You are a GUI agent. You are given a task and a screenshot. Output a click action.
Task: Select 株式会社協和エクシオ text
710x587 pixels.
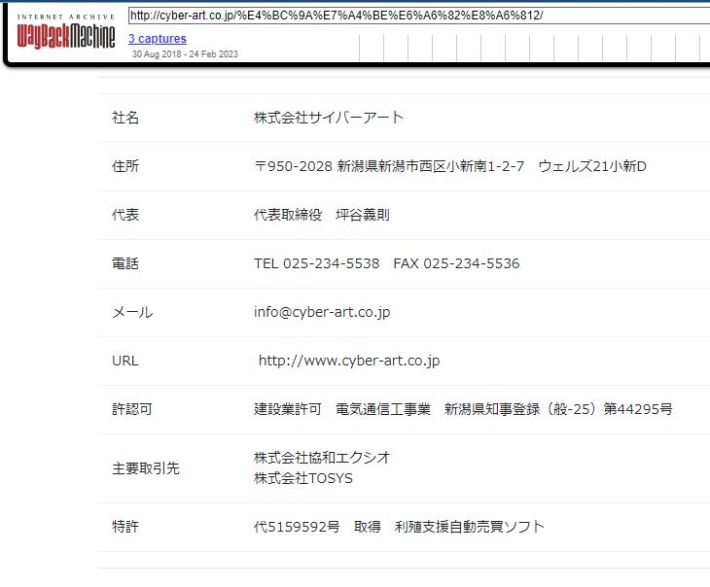click(x=321, y=457)
